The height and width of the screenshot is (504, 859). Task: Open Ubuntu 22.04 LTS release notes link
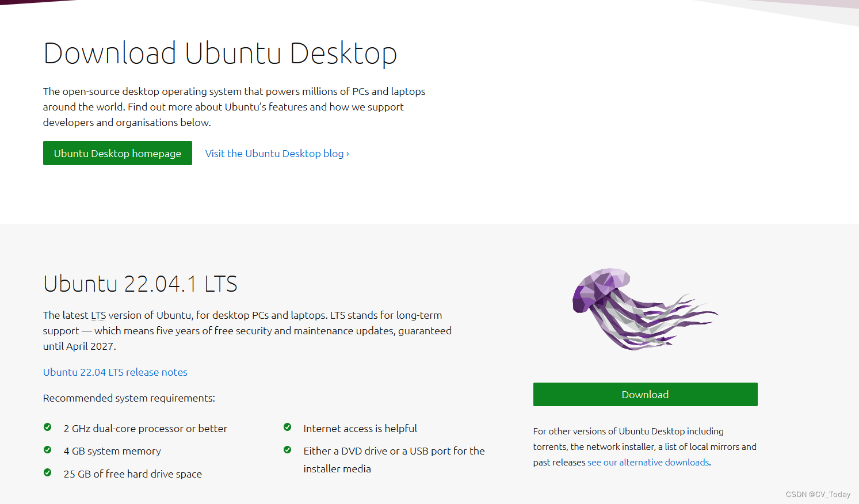pos(115,372)
